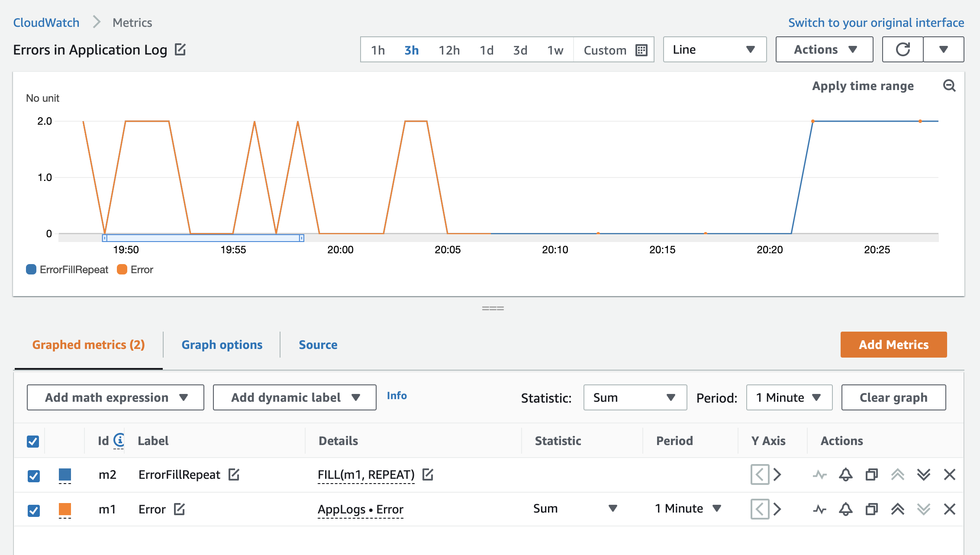Create alarm for ErrorFillRepeat bell icon
980x555 pixels.
pos(845,474)
